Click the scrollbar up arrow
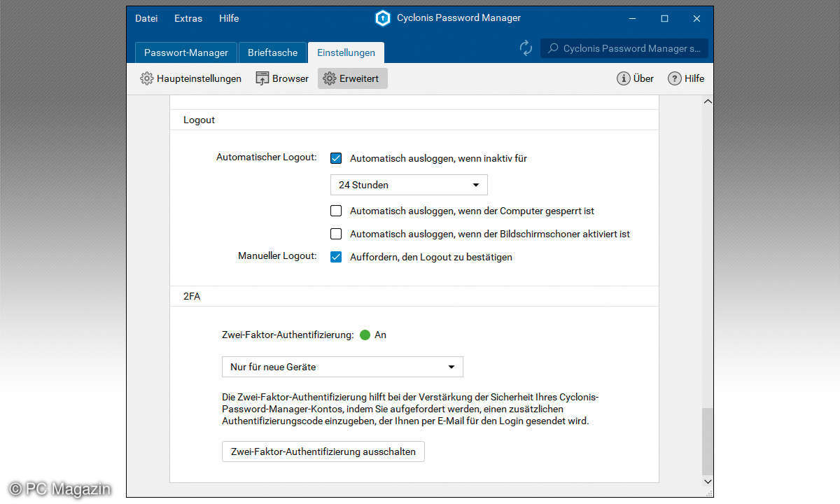This screenshot has height=504, width=840. 707,102
